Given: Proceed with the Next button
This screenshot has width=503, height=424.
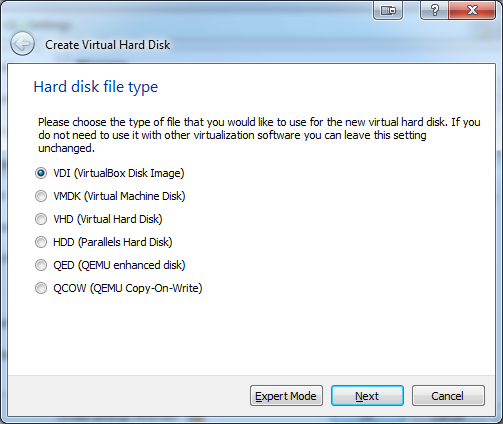Looking at the screenshot, I should point(367,396).
